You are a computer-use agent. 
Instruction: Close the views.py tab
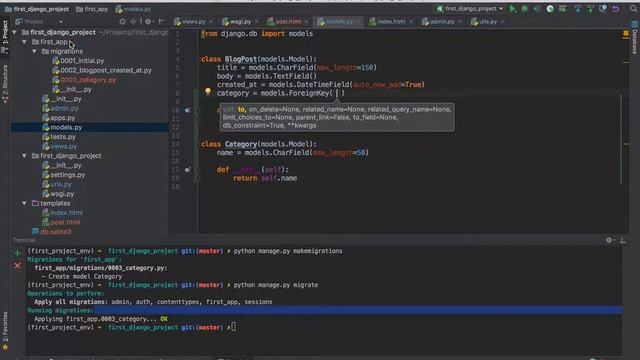pos(211,22)
